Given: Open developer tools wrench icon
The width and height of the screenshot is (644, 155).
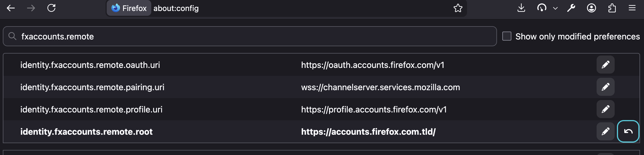Looking at the screenshot, I should pyautogui.click(x=571, y=8).
